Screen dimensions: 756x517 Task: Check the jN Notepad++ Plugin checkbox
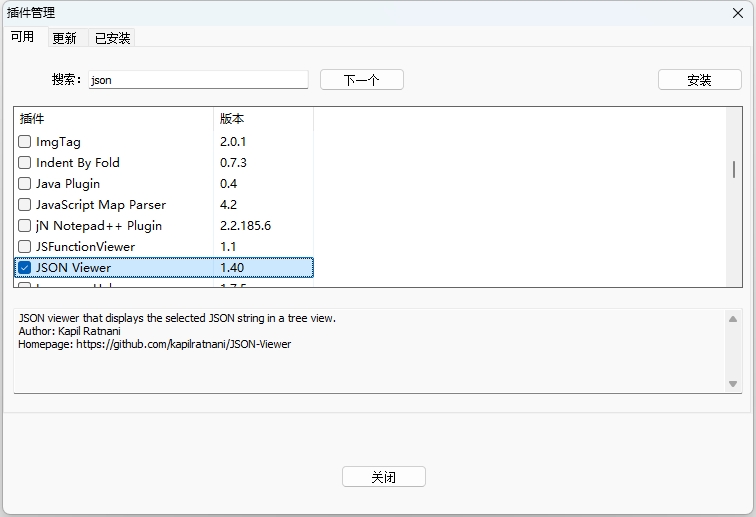pos(25,226)
